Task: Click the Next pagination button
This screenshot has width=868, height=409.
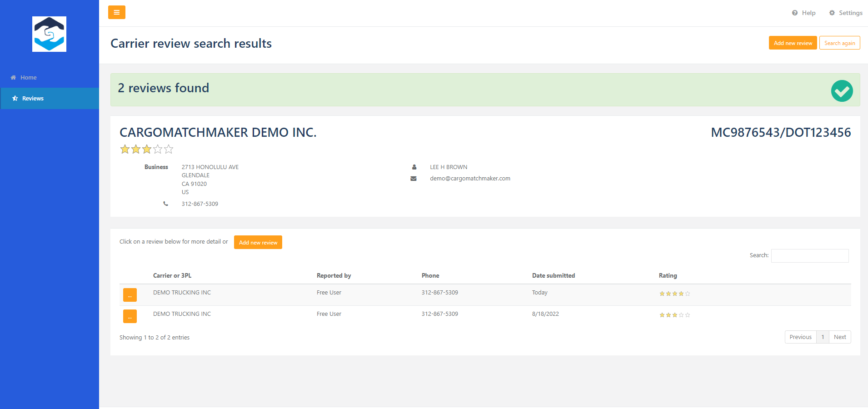Action: pyautogui.click(x=840, y=337)
